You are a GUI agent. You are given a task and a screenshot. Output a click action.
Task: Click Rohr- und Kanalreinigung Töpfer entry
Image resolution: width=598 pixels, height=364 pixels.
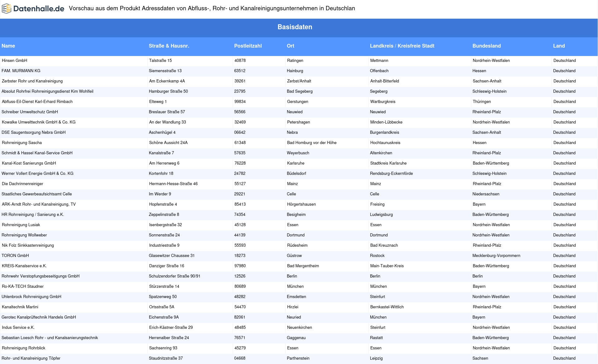click(x=31, y=358)
